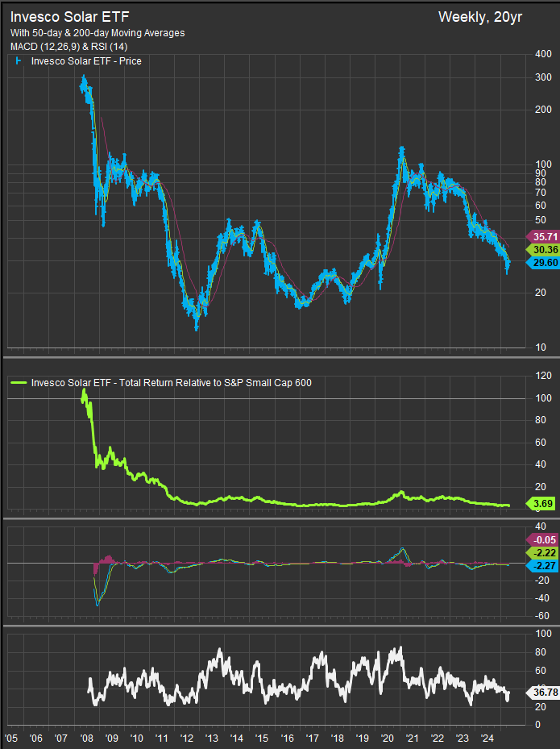The image size is (560, 749).
Task: Click the 300 price axis label
Action: (543, 77)
